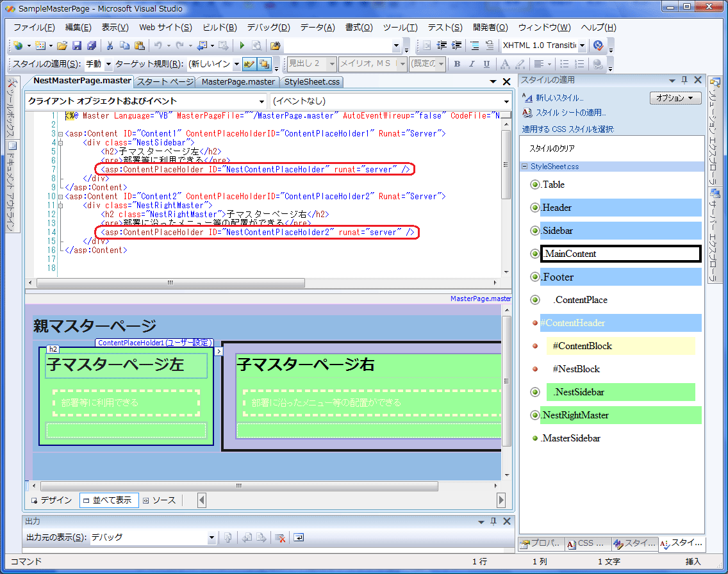Open ターゲット規則 dropdown
Viewport: 728px width, 574px height.
(236, 64)
